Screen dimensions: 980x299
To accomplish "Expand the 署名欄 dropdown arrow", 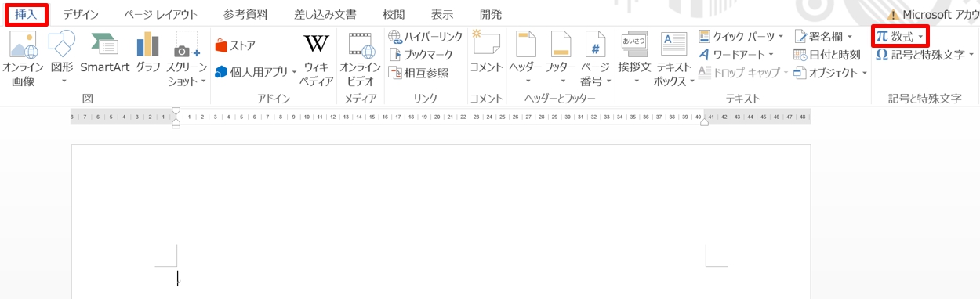I will (x=850, y=38).
